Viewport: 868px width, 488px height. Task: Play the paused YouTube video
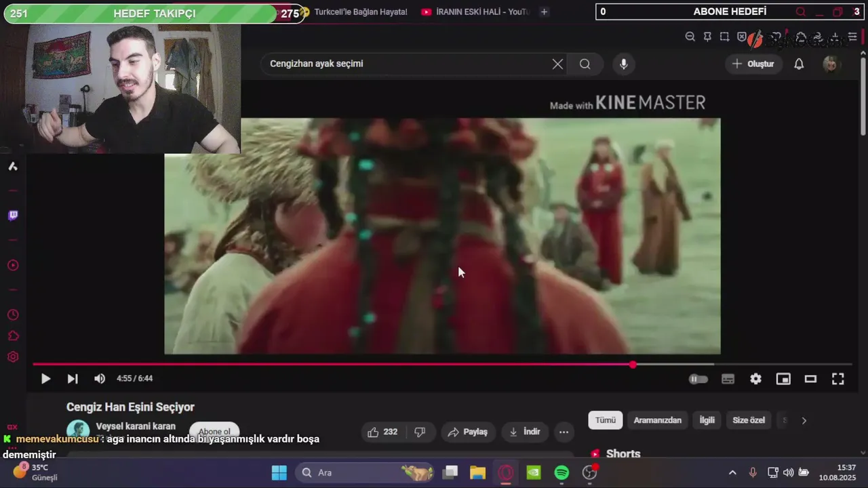click(45, 379)
